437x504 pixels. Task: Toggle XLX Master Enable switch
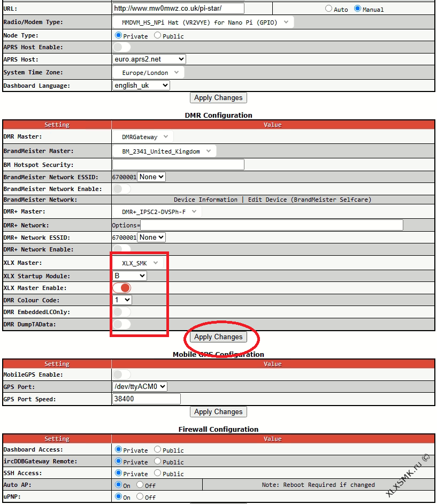point(122,288)
